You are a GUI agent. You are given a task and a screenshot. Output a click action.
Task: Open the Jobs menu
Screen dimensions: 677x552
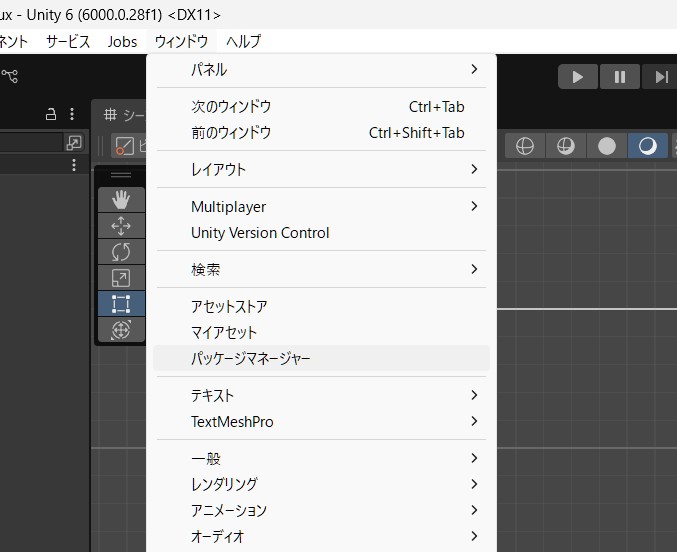pyautogui.click(x=122, y=41)
